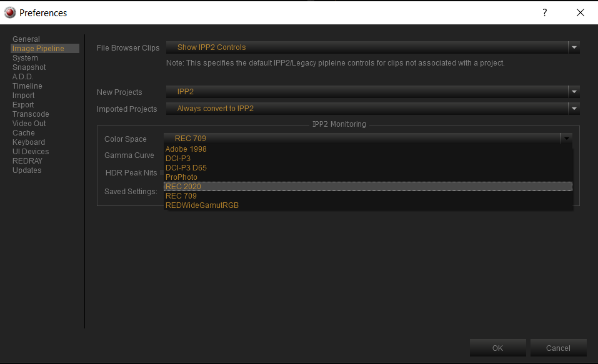Open the Updates preferences
598x364 pixels.
click(x=27, y=170)
